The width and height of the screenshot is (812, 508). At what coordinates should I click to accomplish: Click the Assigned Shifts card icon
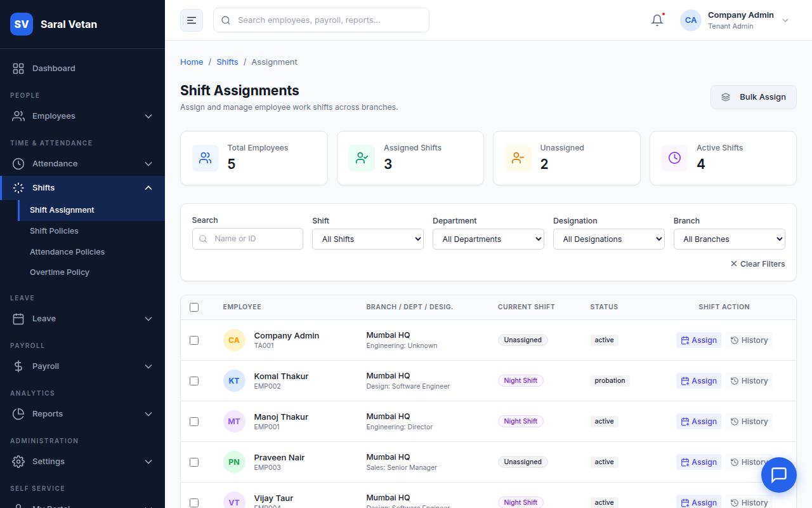362,158
